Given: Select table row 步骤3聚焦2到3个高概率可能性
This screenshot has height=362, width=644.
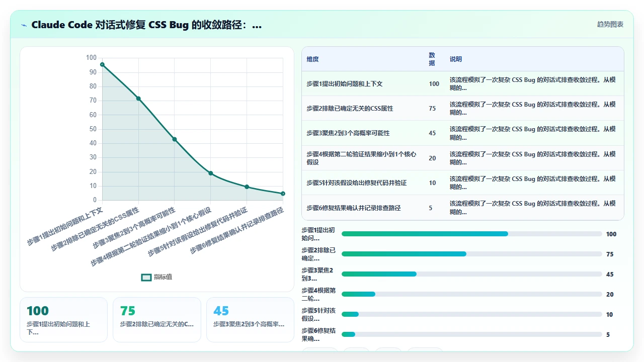Looking at the screenshot, I should click(463, 133).
